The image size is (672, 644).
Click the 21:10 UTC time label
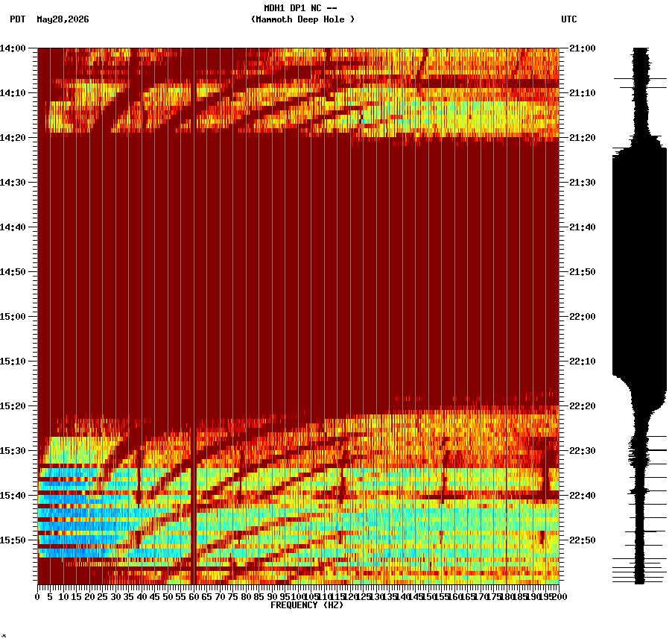tap(583, 93)
